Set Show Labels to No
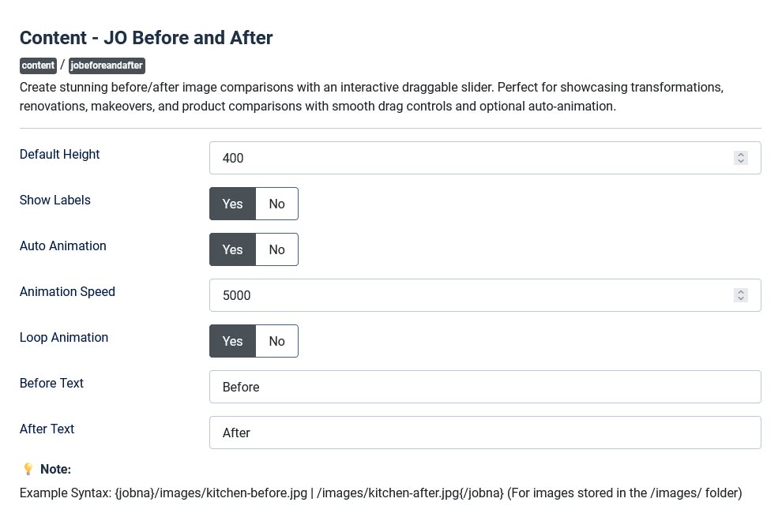 [276, 204]
